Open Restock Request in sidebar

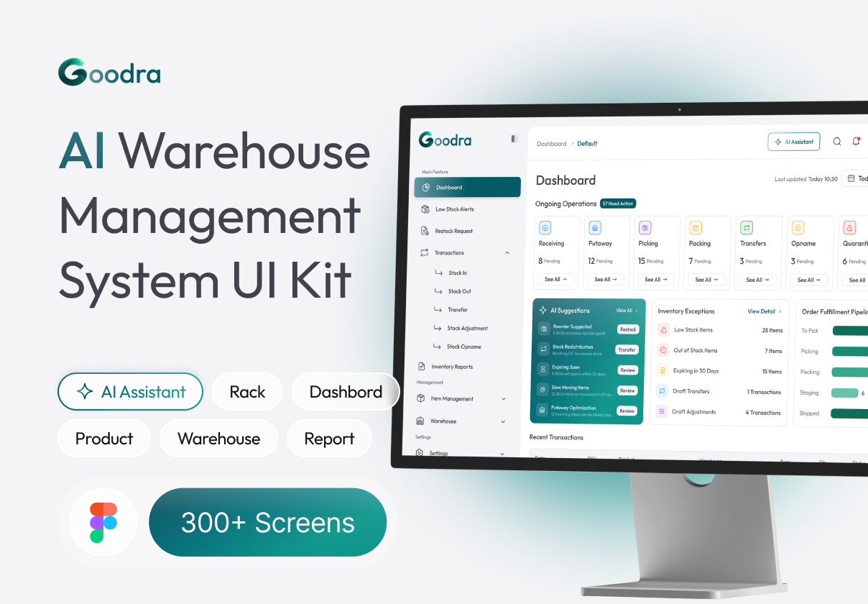[x=453, y=231]
